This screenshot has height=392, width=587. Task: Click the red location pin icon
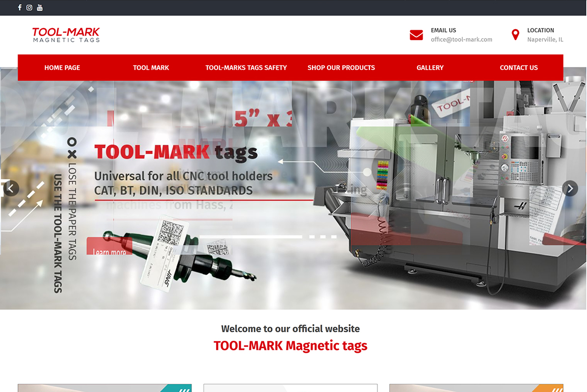(x=516, y=35)
